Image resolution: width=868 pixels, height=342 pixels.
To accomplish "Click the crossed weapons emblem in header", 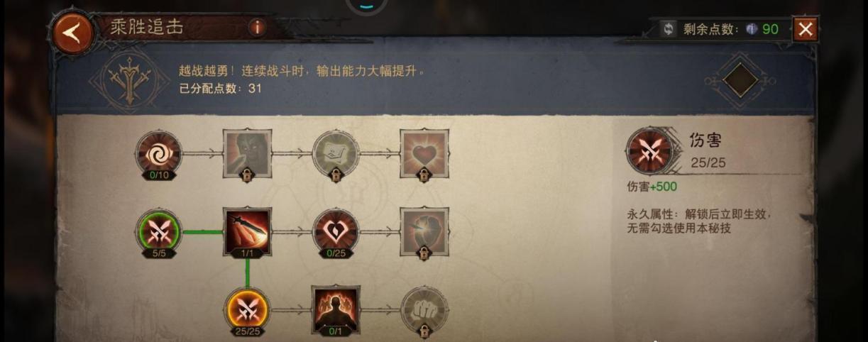I will [130, 79].
